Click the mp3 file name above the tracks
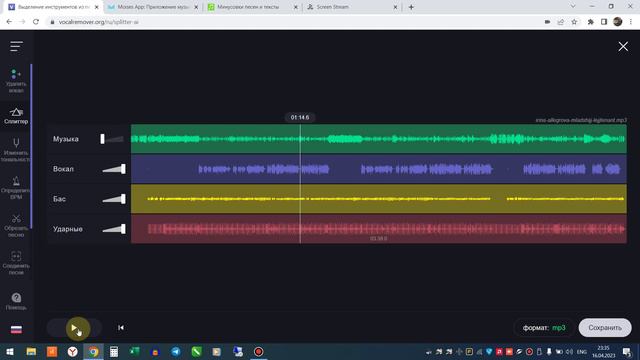 click(x=581, y=120)
